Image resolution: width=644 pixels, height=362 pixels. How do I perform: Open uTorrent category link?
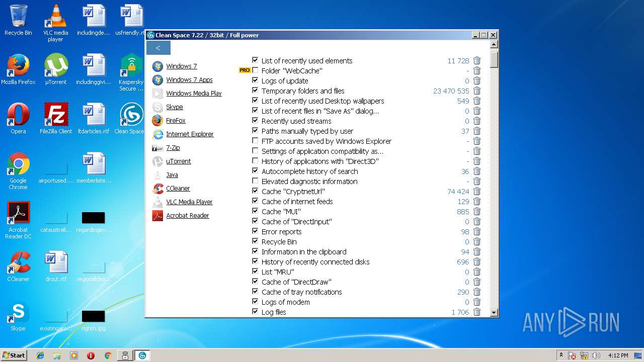(x=179, y=161)
